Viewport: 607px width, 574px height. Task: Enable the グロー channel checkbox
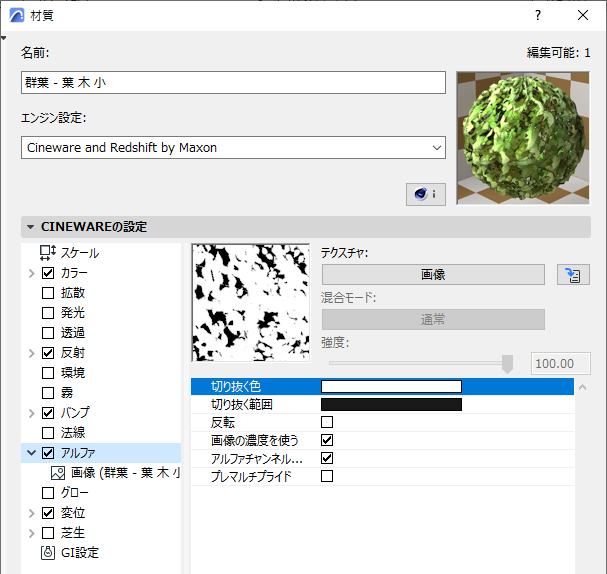pyautogui.click(x=48, y=493)
